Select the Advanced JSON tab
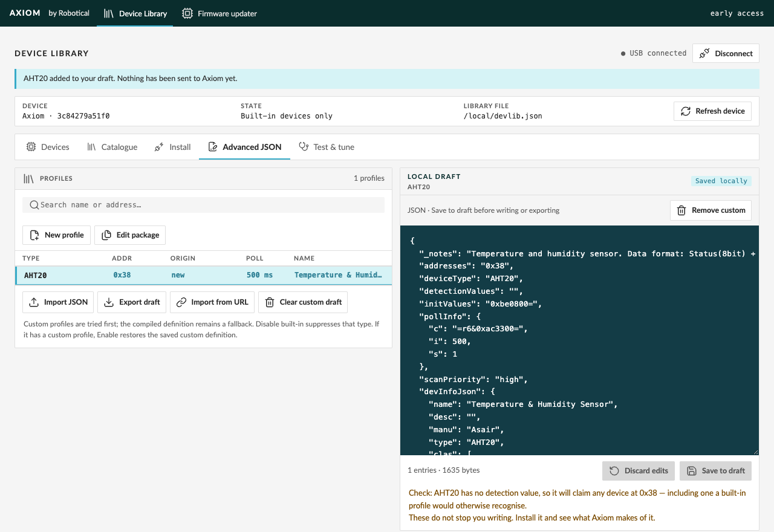The height and width of the screenshot is (532, 774). pos(244,147)
